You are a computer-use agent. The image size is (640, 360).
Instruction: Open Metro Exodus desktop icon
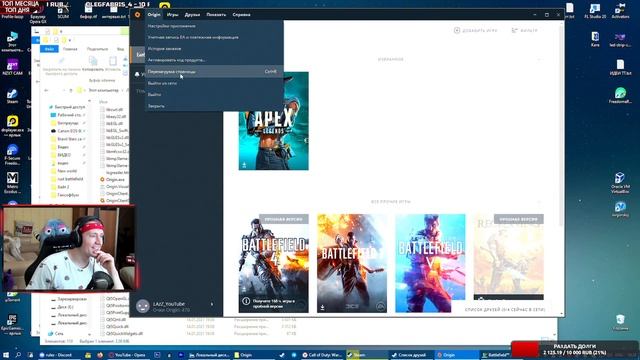tap(12, 182)
